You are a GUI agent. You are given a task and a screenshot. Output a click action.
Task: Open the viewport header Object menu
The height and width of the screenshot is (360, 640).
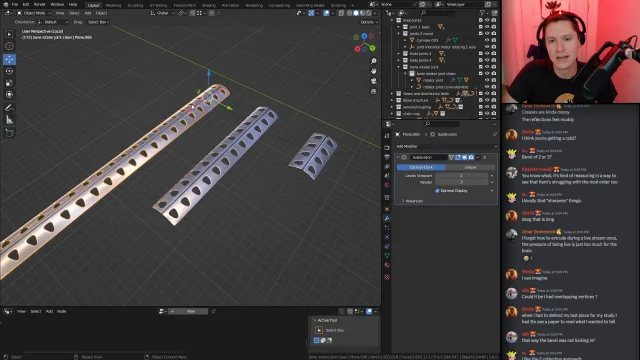[101, 13]
